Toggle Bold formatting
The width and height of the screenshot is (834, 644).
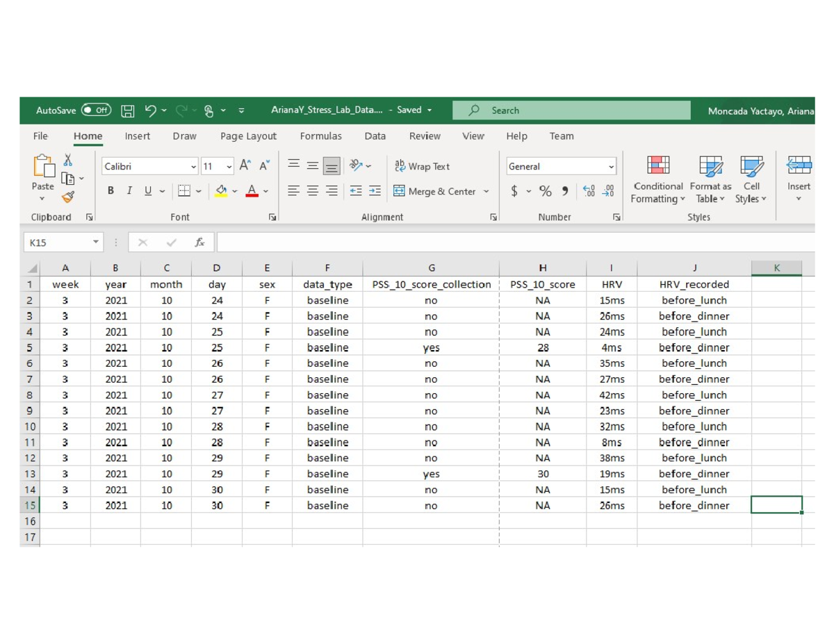pyautogui.click(x=111, y=190)
